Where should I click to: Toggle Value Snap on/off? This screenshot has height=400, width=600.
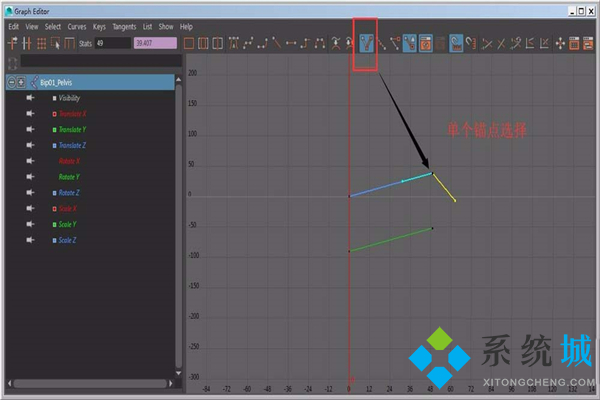pos(471,43)
